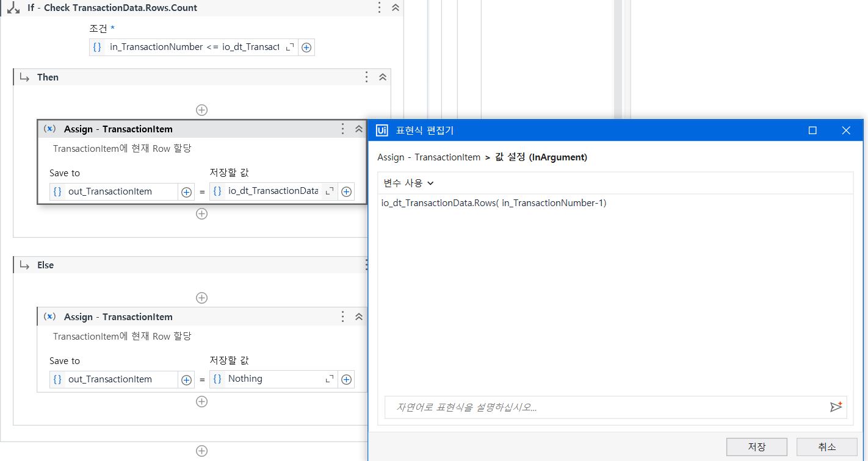
Task: Add an activity below the Then Assign
Action: pyautogui.click(x=201, y=213)
